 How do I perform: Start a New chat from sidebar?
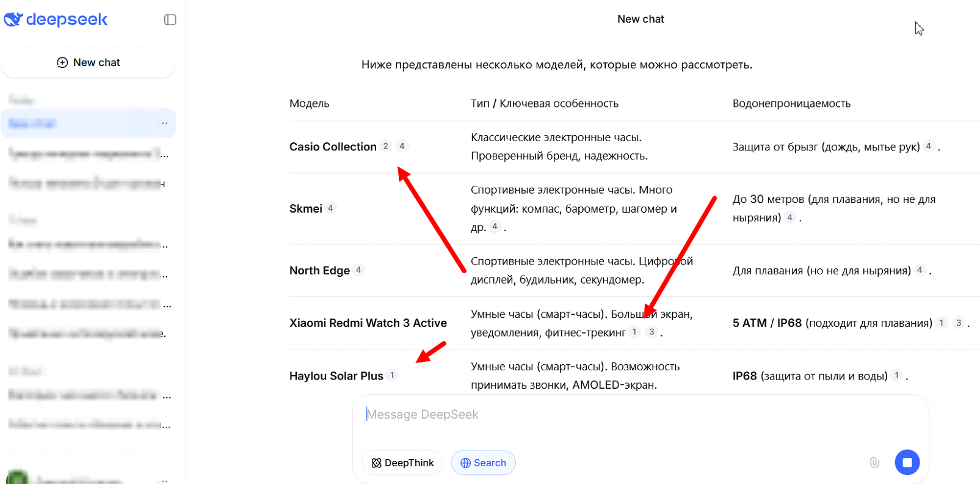[x=89, y=62]
